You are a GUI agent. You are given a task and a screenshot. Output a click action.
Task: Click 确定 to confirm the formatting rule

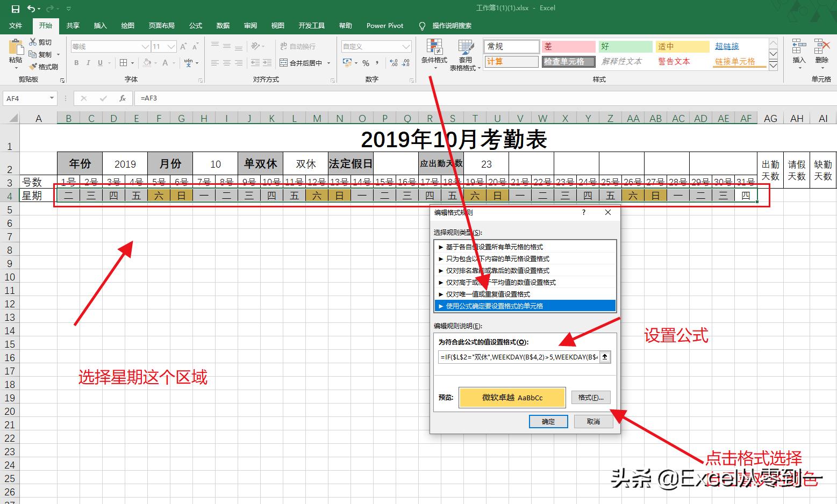pyautogui.click(x=548, y=421)
